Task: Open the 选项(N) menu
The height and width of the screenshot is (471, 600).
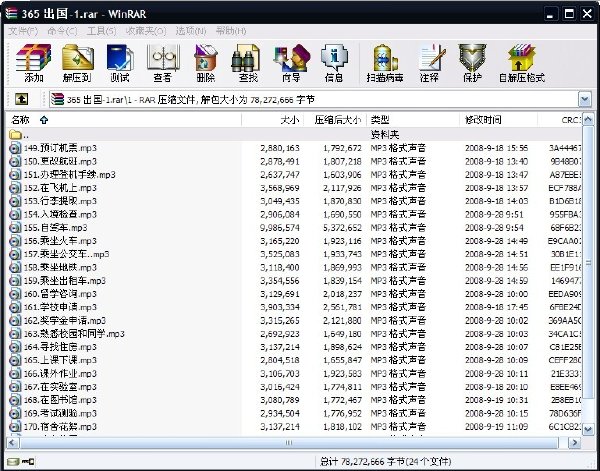Action: click(x=191, y=31)
